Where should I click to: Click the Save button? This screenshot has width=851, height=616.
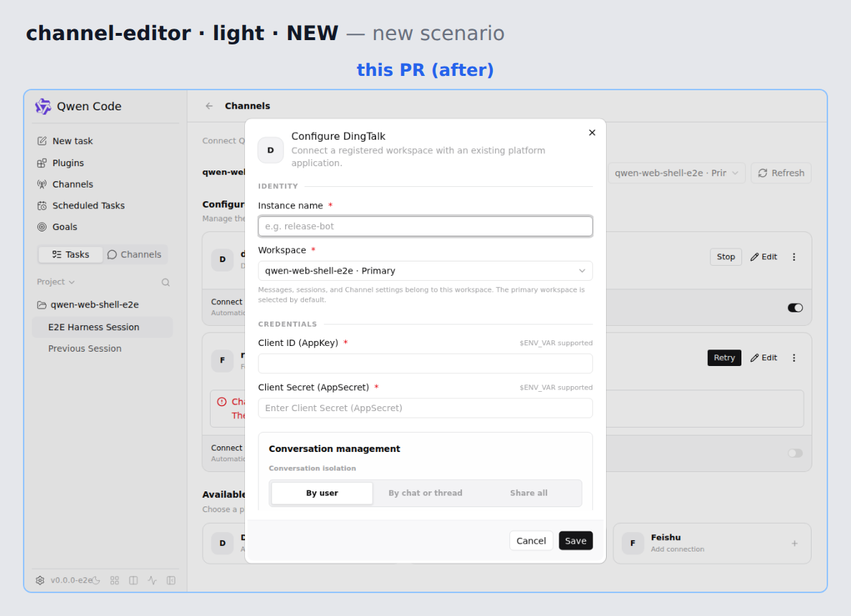point(576,541)
